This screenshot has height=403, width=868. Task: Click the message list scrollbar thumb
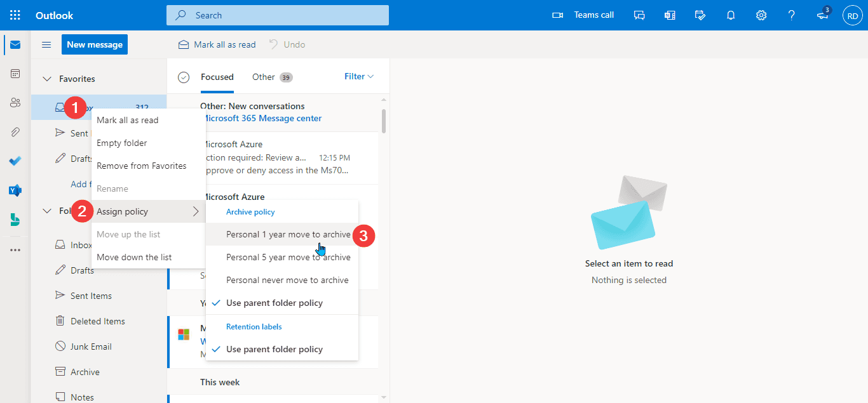coord(384,121)
